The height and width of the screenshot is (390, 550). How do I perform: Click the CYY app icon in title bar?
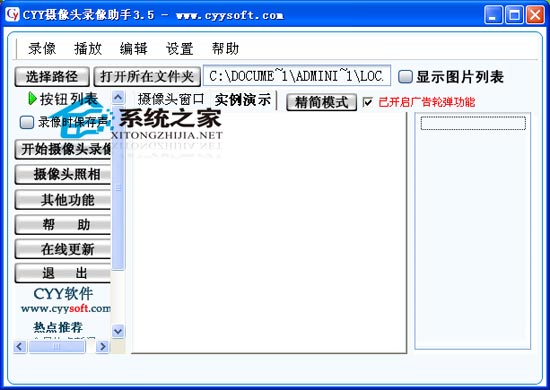coord(12,14)
